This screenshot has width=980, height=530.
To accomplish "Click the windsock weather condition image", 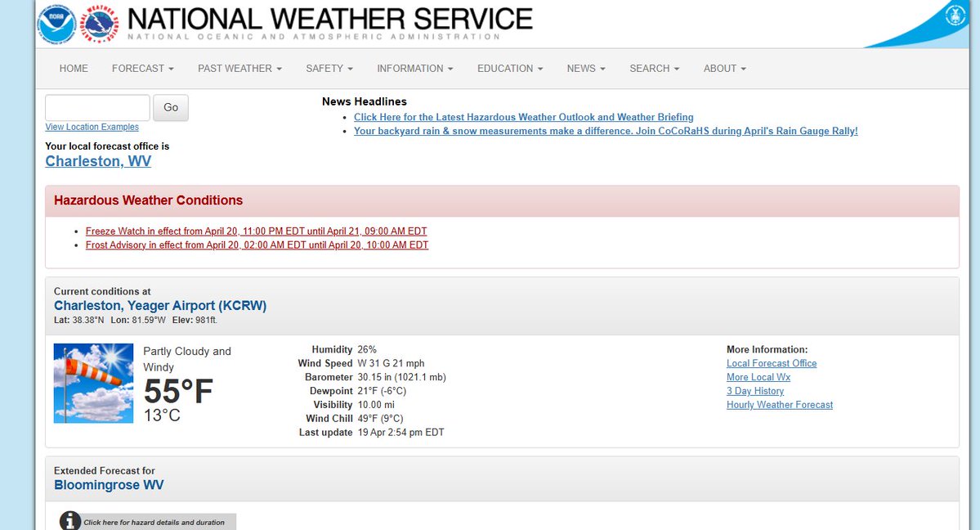I will pyautogui.click(x=94, y=383).
